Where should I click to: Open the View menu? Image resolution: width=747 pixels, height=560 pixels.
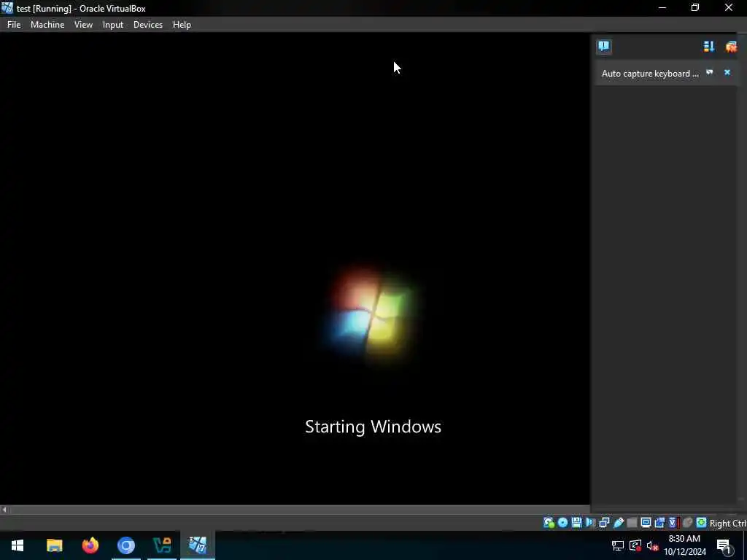click(x=83, y=25)
